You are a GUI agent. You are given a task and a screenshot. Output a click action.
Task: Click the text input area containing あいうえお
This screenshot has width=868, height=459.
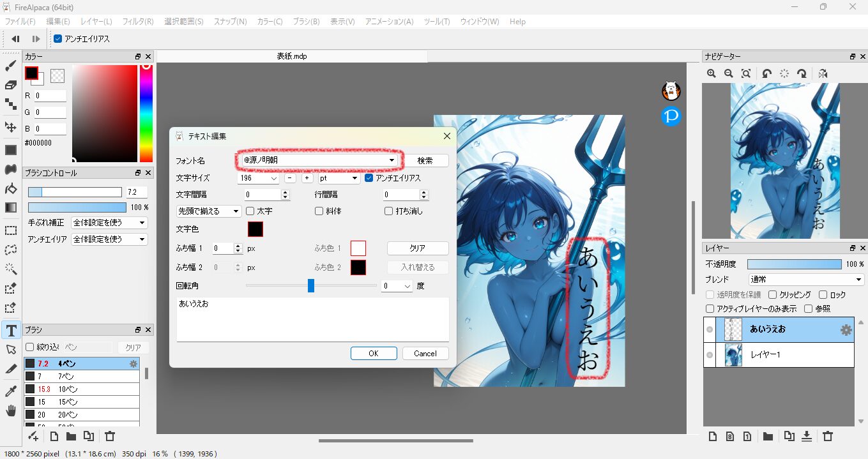pyautogui.click(x=312, y=319)
